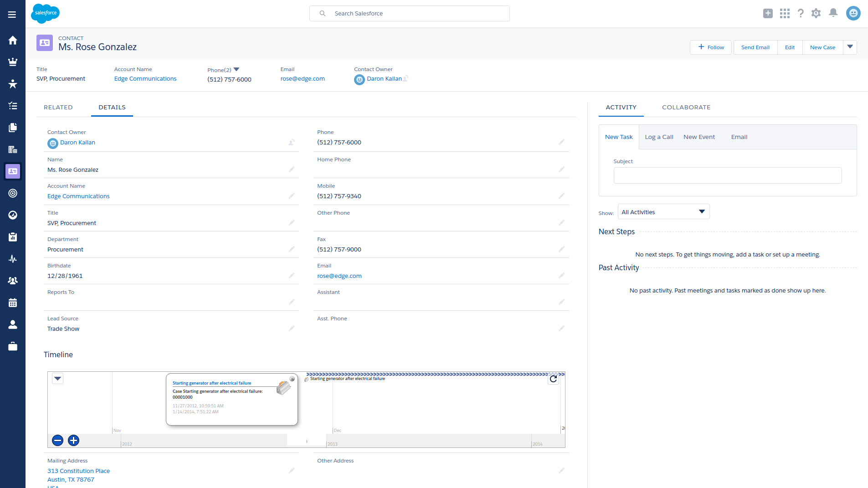Click the help question mark icon
This screenshot has width=868, height=488.
click(x=801, y=13)
